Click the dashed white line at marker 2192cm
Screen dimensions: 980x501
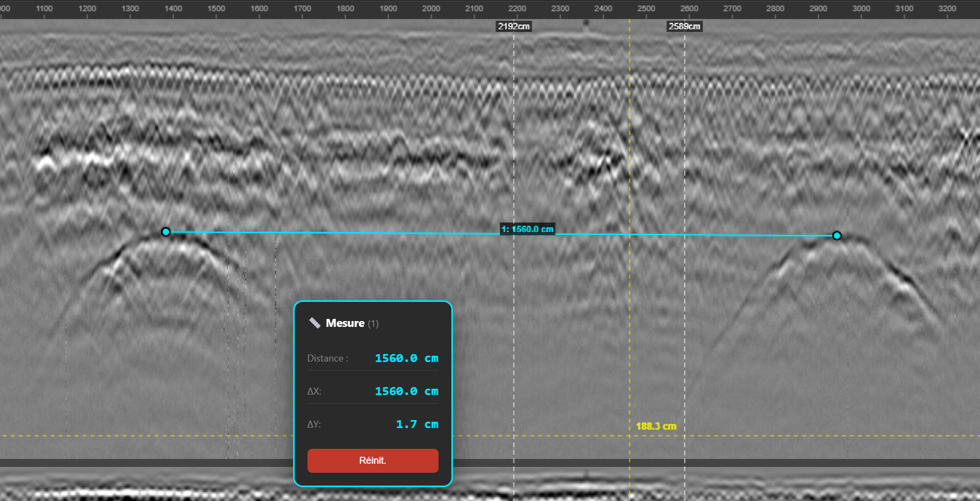coord(514,160)
